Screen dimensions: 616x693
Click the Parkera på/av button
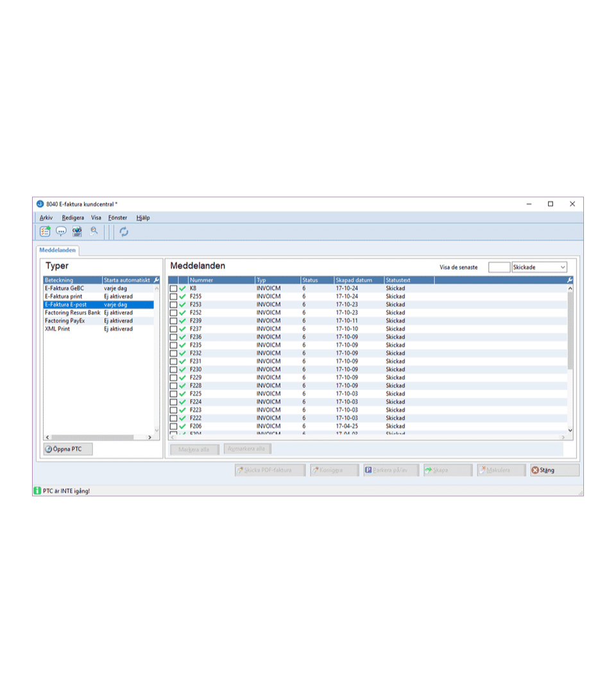391,470
